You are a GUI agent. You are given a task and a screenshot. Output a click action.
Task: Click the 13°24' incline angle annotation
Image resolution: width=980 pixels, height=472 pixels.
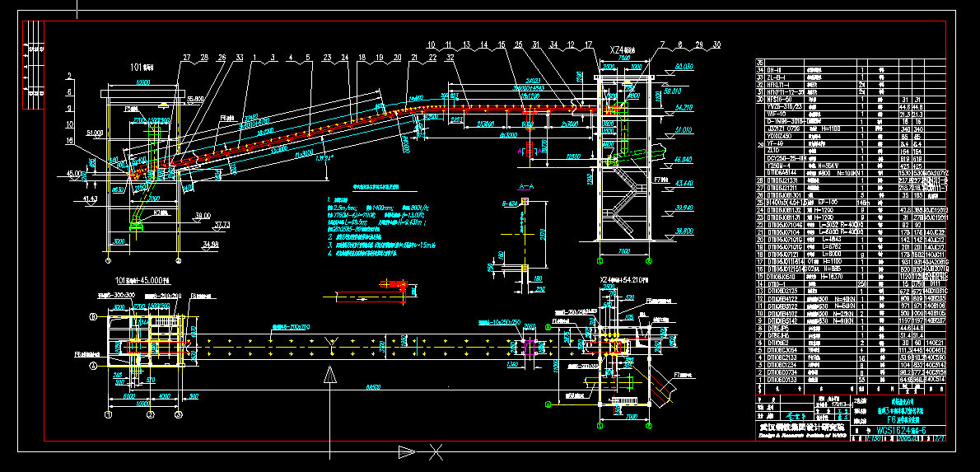[x=325, y=158]
